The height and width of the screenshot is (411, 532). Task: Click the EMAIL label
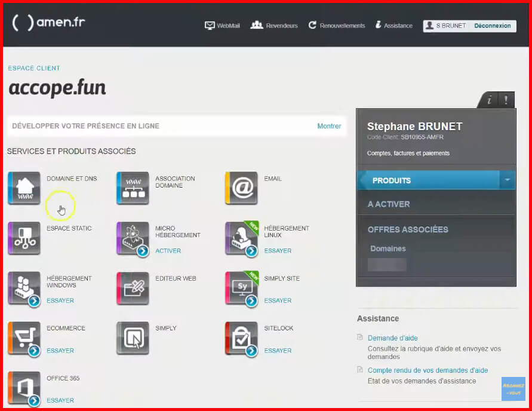point(273,179)
